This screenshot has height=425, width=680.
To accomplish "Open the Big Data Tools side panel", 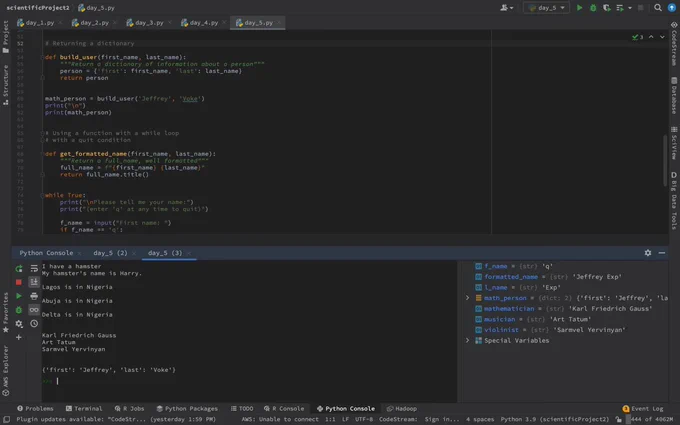I will pos(674,200).
